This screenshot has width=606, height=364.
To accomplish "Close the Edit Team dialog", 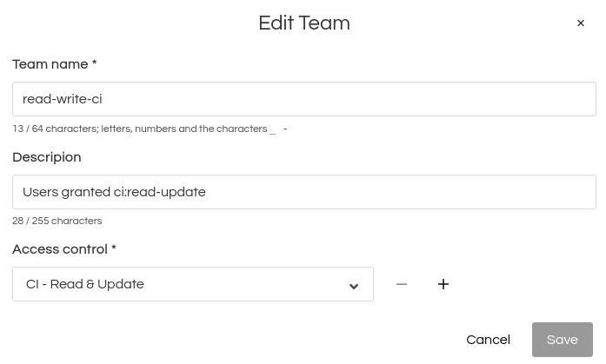I will [581, 23].
